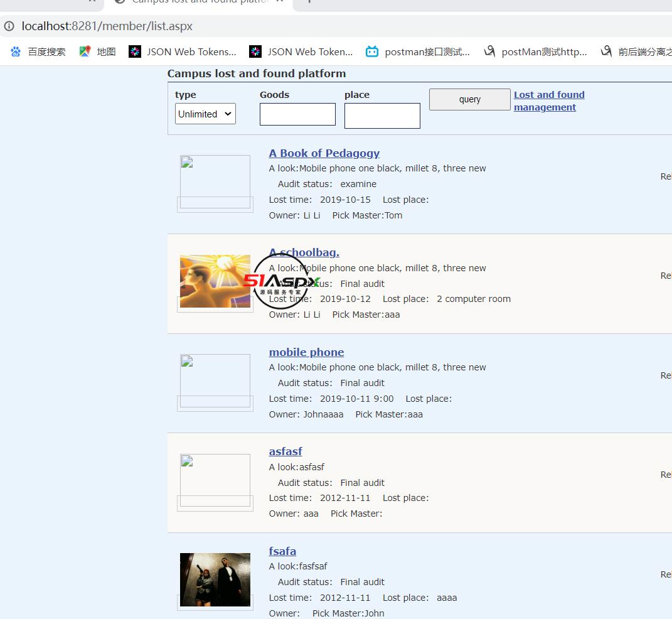Open the postman接口测试 bookmark
This screenshot has height=619, width=672.
click(x=418, y=52)
